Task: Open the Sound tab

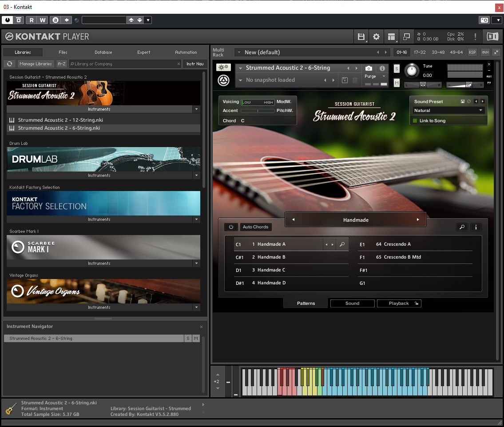Action: coord(352,303)
